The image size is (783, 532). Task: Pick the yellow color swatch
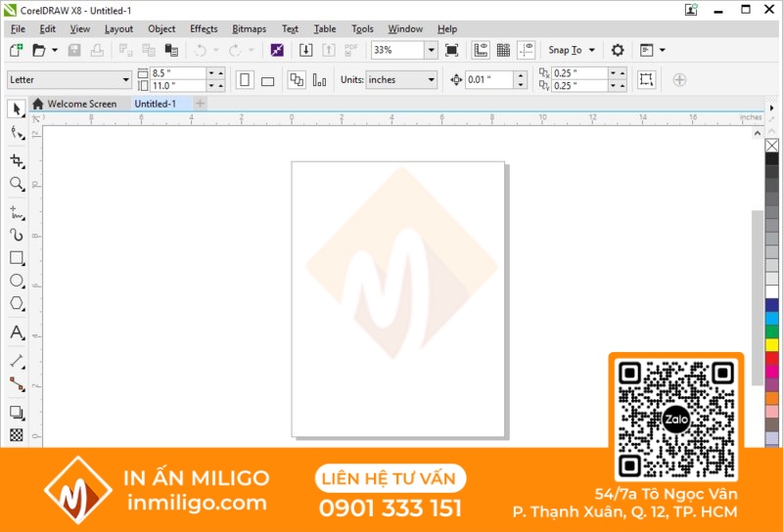[772, 344]
